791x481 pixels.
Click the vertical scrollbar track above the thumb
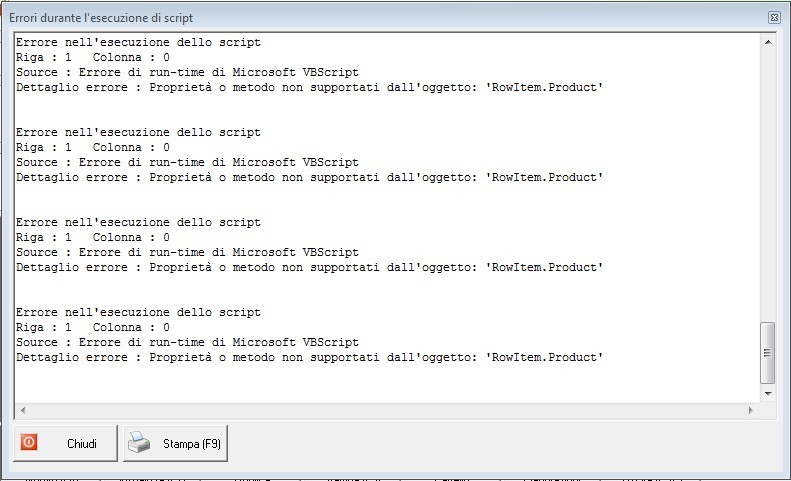pyautogui.click(x=767, y=180)
